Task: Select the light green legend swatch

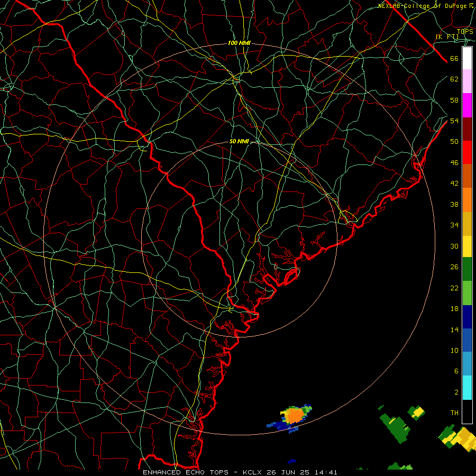Action: point(467,293)
